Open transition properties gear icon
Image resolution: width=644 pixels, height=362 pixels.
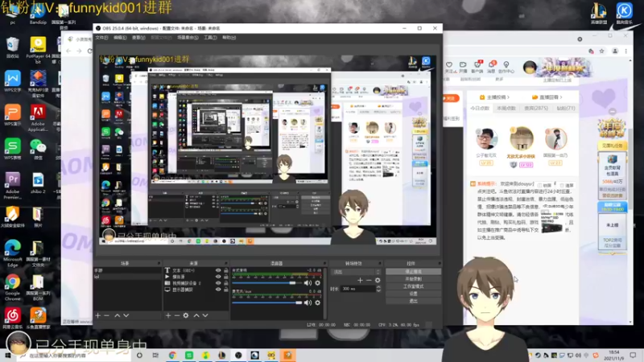pos(378,280)
